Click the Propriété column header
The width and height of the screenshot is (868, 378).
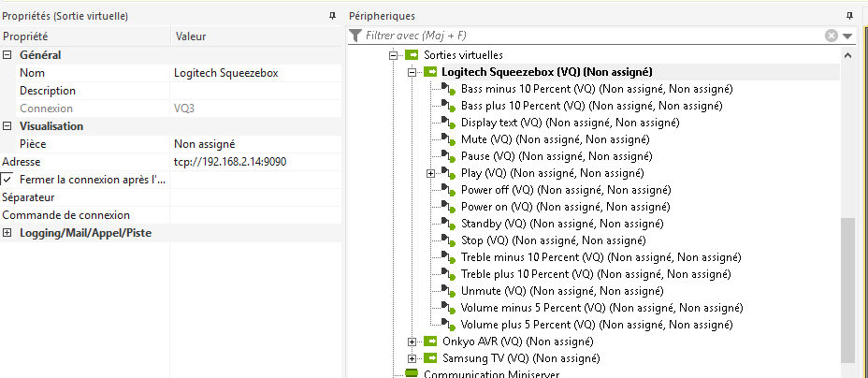[x=85, y=36]
